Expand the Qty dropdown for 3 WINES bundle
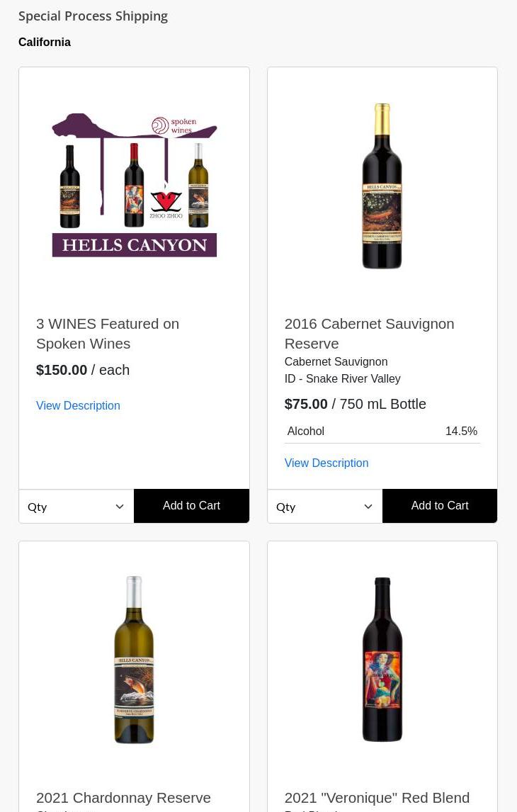This screenshot has width=517, height=812. pyautogui.click(x=76, y=506)
